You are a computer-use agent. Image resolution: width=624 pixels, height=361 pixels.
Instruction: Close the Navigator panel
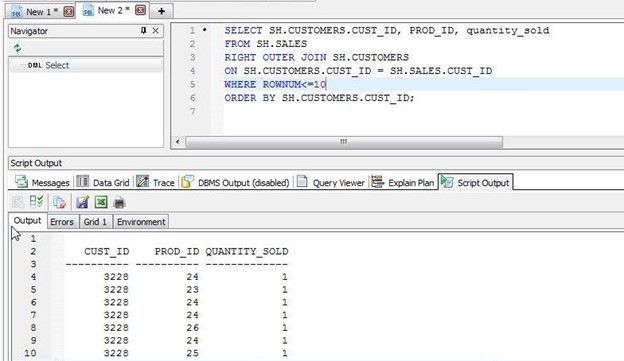156,31
